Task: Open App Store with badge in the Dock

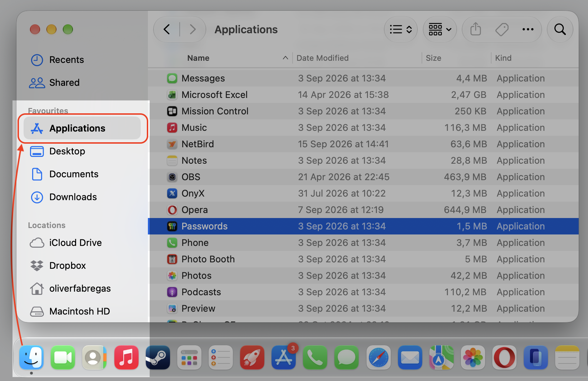Action: [x=284, y=357]
